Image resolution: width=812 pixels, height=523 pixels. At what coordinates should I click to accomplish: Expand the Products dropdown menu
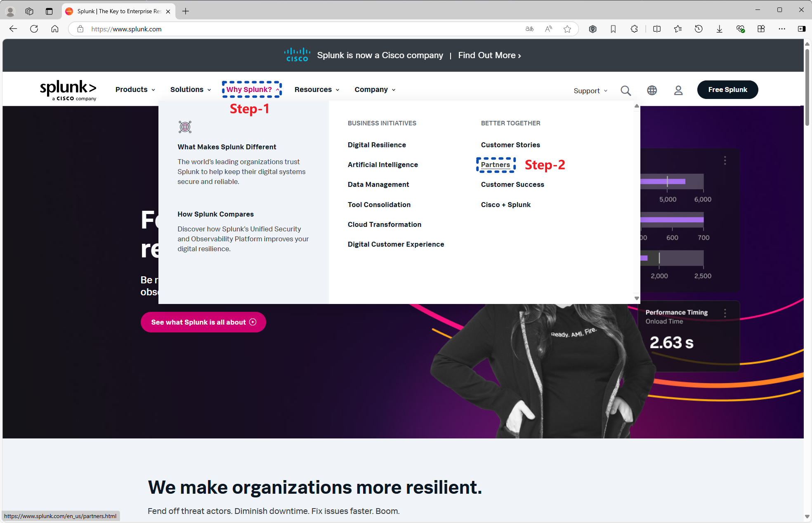tap(135, 90)
